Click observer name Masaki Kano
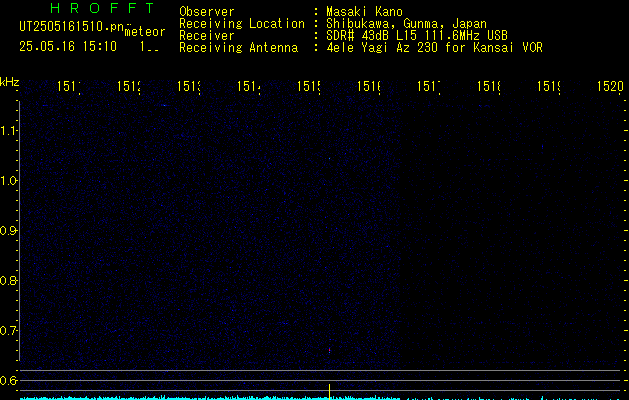Image resolution: width=629 pixels, height=400 pixels. [x=364, y=11]
